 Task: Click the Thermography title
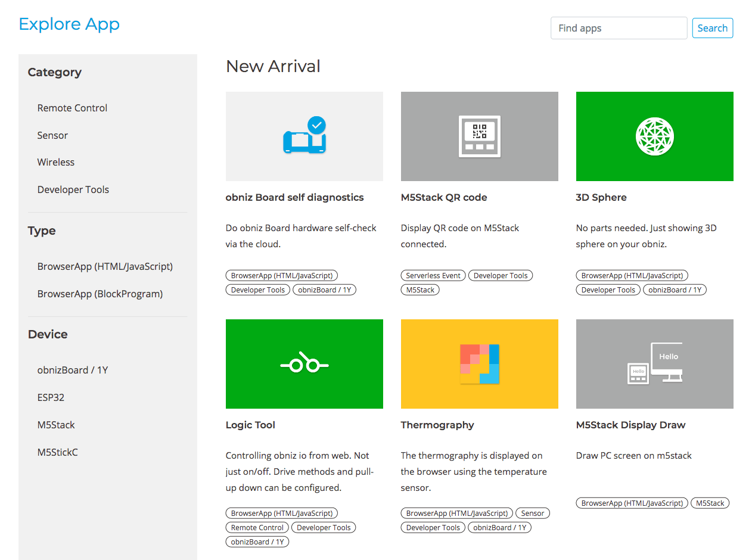click(437, 425)
